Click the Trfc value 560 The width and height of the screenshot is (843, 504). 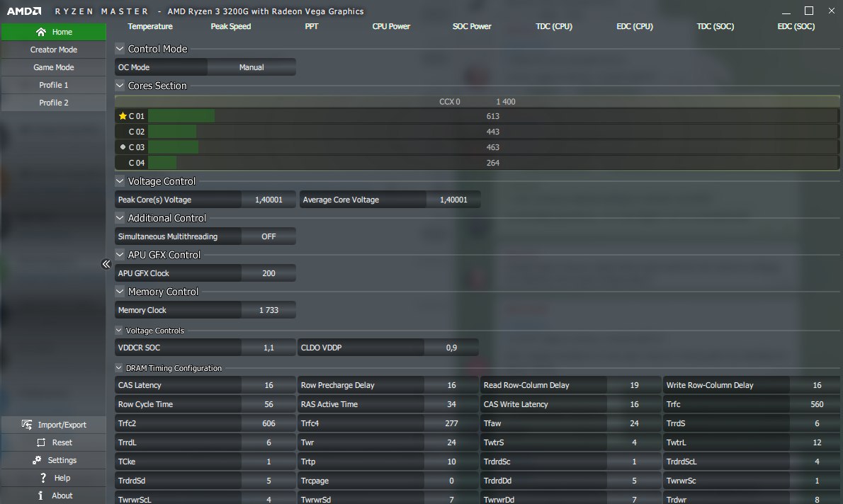pyautogui.click(x=815, y=404)
